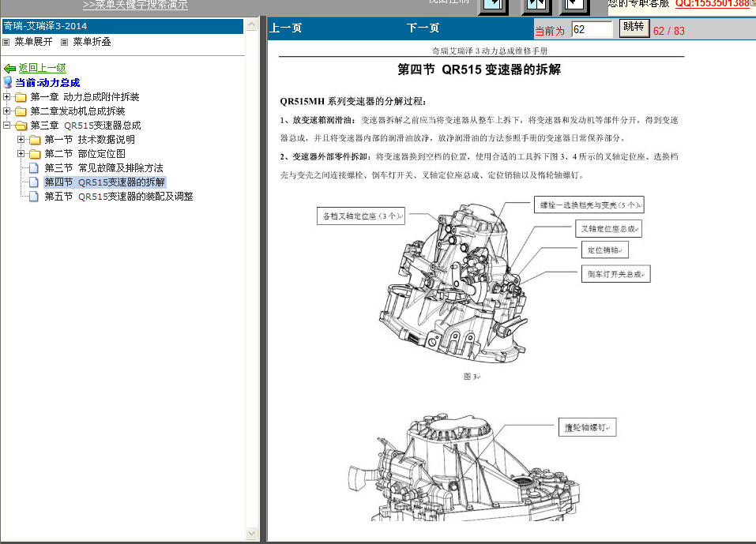Expand the 第二节 部位定位图 node
The width and height of the screenshot is (756, 544).
21,154
